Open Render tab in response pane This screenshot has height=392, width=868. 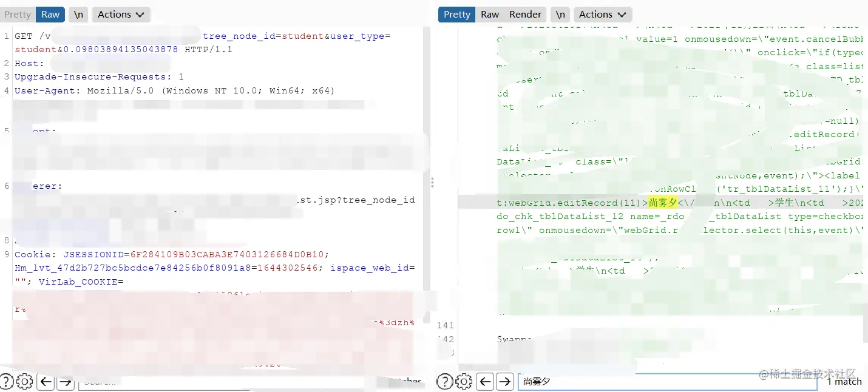[525, 15]
